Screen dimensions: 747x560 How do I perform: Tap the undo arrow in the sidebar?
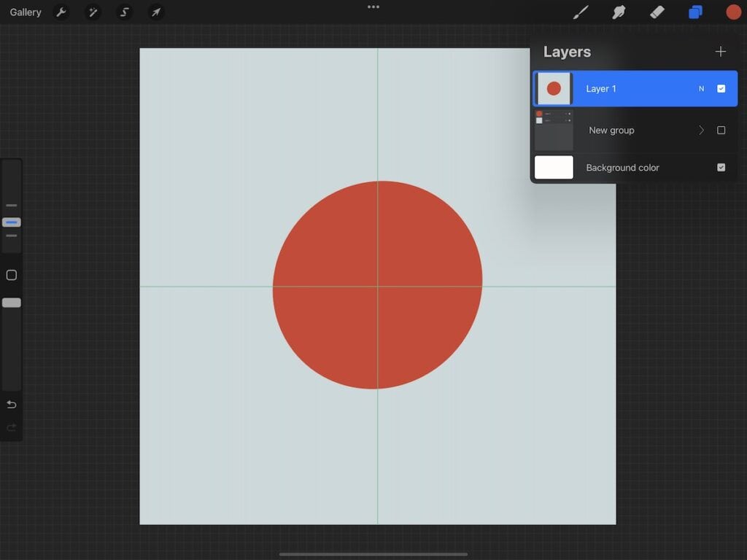[11, 404]
